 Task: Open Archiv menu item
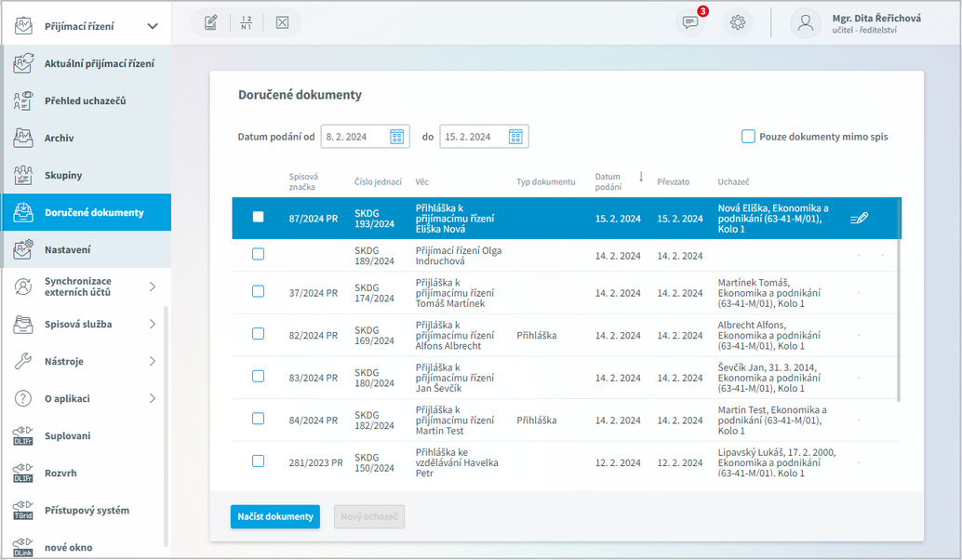point(86,138)
